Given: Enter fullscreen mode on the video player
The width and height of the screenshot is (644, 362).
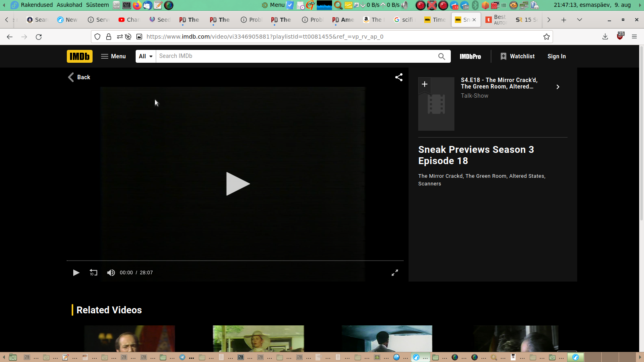Looking at the screenshot, I should (x=395, y=273).
